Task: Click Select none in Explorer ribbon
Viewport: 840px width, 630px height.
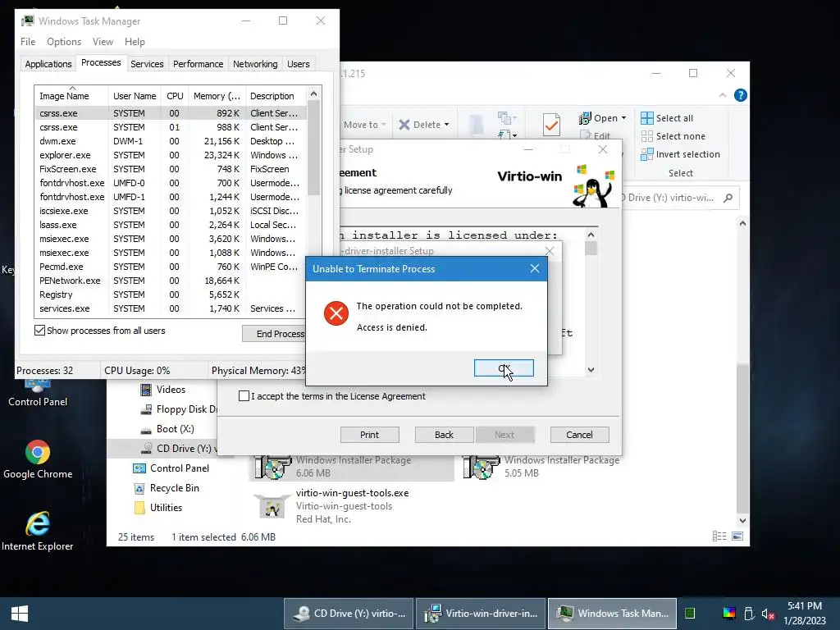Action: click(x=673, y=136)
